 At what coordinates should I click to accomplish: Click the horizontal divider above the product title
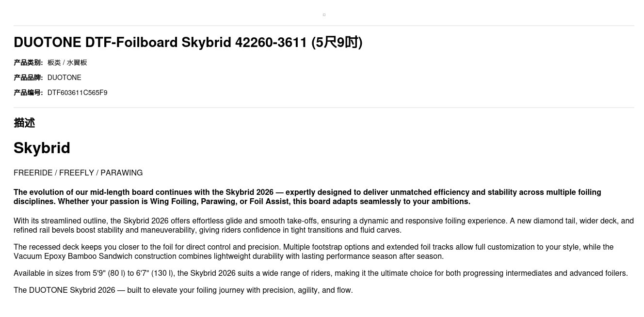(x=324, y=26)
